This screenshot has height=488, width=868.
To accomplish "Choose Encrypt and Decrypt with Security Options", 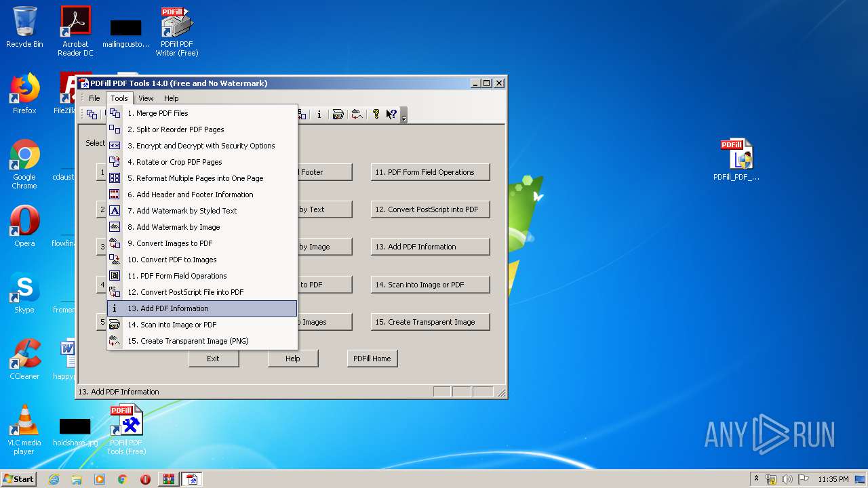I will tap(202, 146).
